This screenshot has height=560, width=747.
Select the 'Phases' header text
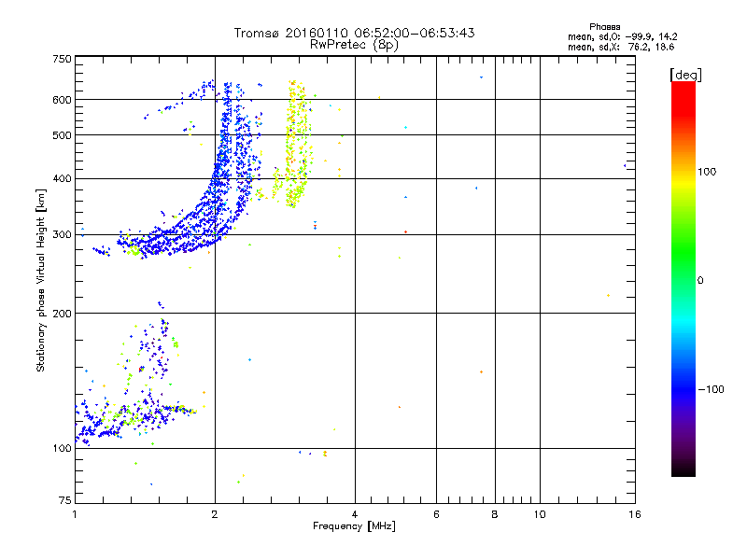tap(604, 27)
